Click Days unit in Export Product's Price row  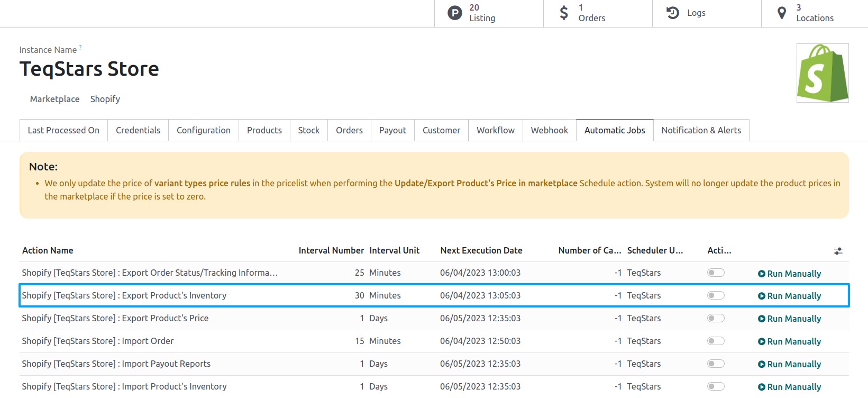pos(379,318)
